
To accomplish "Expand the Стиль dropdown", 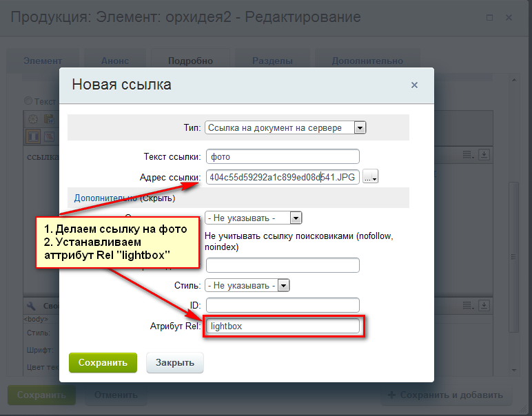I will [247, 285].
